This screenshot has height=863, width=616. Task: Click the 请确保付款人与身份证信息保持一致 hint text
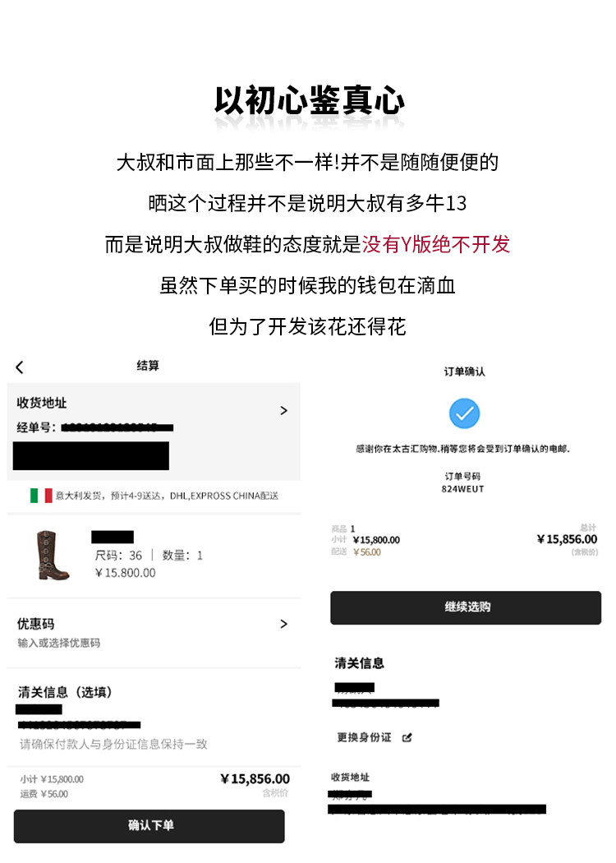coord(113,744)
